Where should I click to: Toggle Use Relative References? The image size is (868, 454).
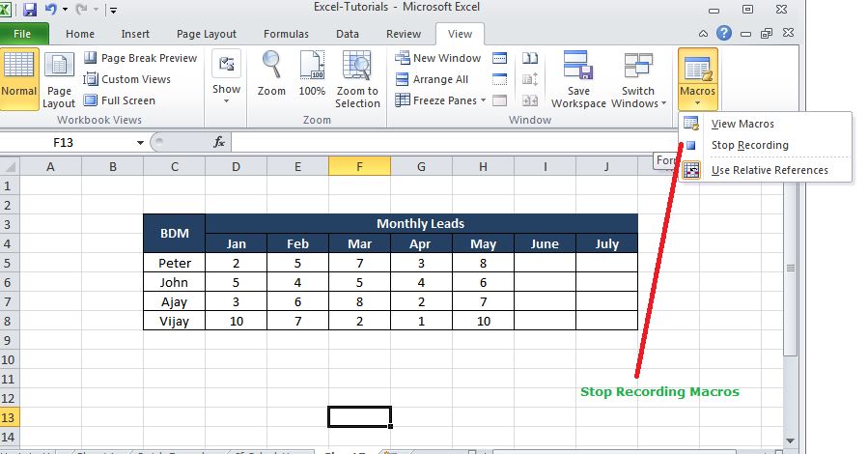tap(765, 170)
